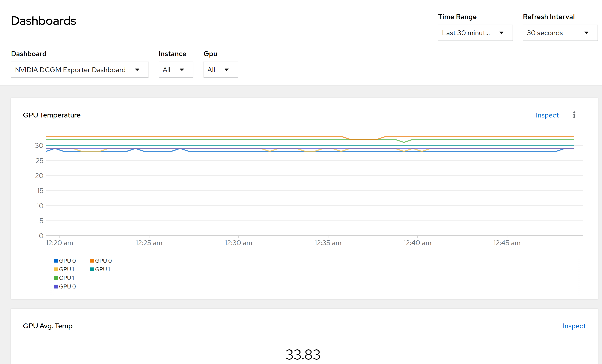Click the Dashboard selector caret arrow
Image resolution: width=602 pixels, height=364 pixels.
pyautogui.click(x=137, y=70)
